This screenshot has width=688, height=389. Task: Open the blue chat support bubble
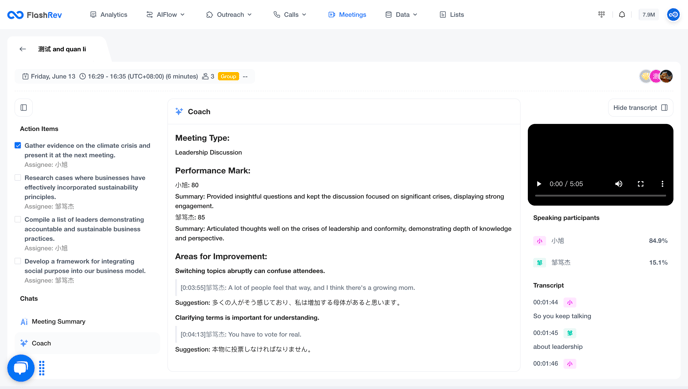pos(21,368)
